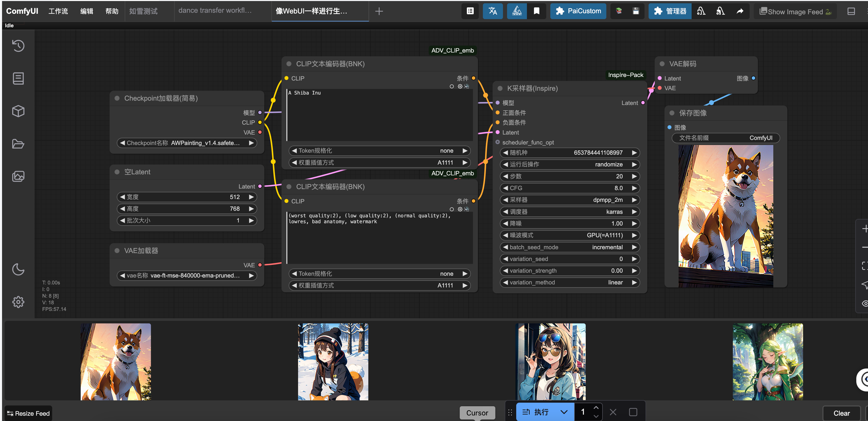Open the 工作流 menu
868x421 pixels.
[58, 11]
